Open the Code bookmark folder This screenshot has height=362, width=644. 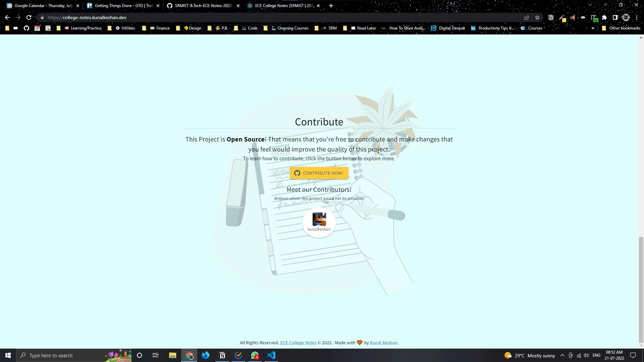[x=246, y=28]
